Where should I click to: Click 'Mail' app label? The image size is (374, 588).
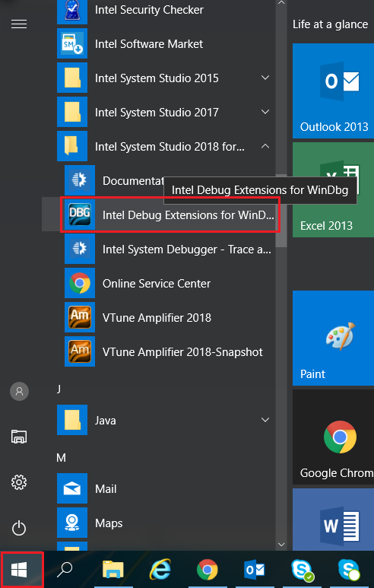coord(106,489)
